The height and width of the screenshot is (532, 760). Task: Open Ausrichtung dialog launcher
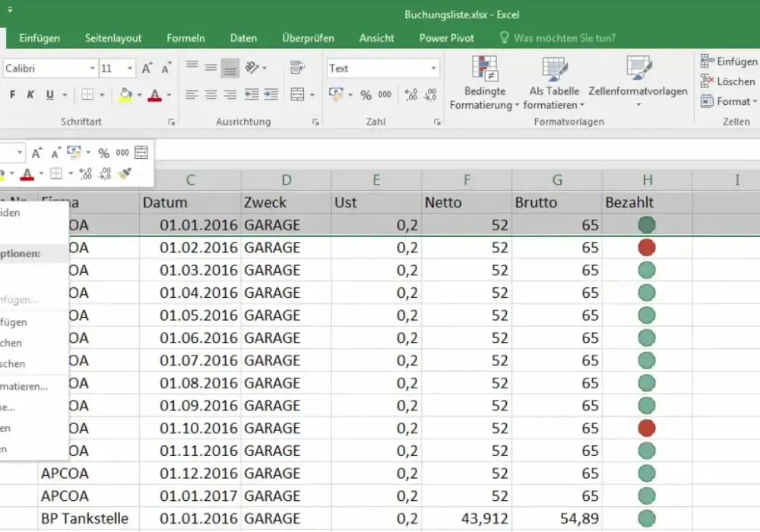[315, 122]
